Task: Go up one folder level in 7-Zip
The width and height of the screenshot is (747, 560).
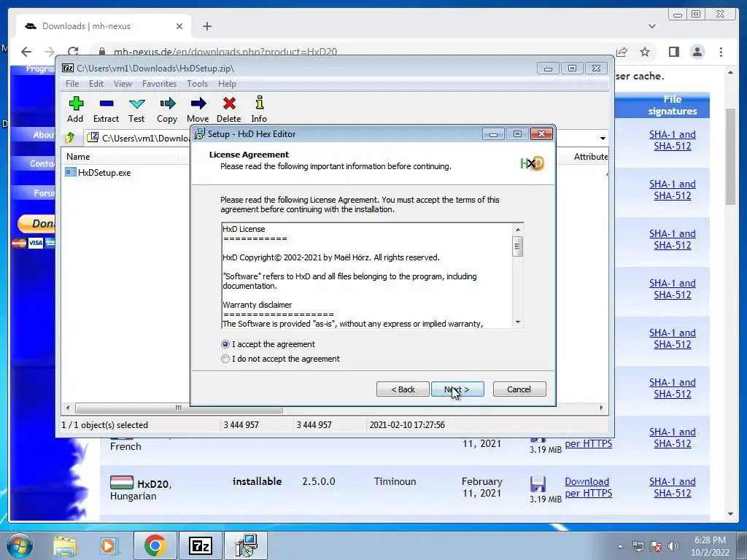Action: click(x=69, y=138)
